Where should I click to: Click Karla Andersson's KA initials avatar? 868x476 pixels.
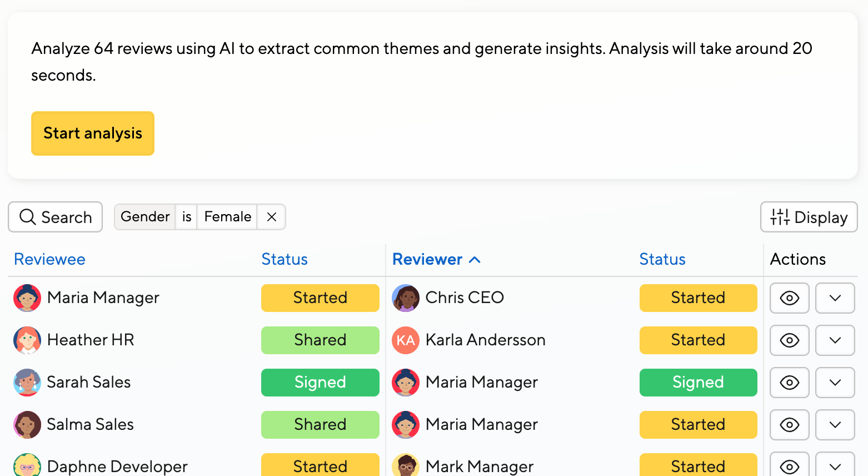(x=406, y=340)
